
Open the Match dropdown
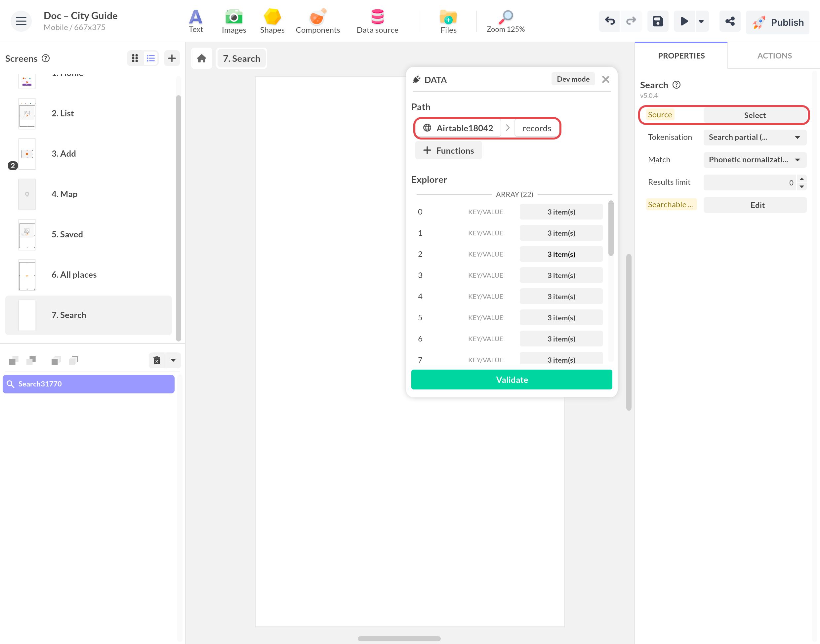coord(755,160)
